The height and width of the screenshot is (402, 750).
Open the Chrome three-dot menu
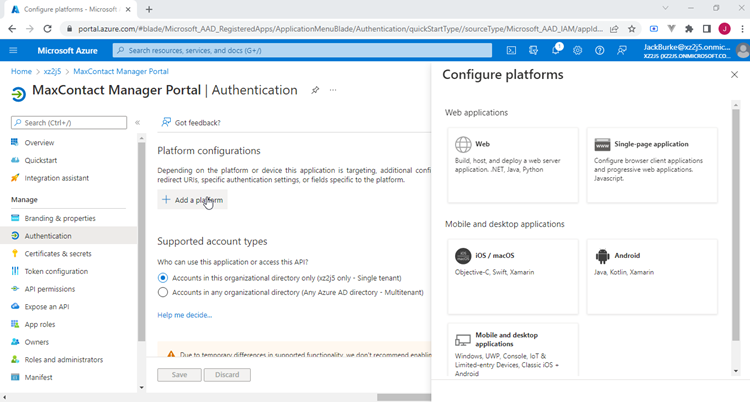point(742,29)
